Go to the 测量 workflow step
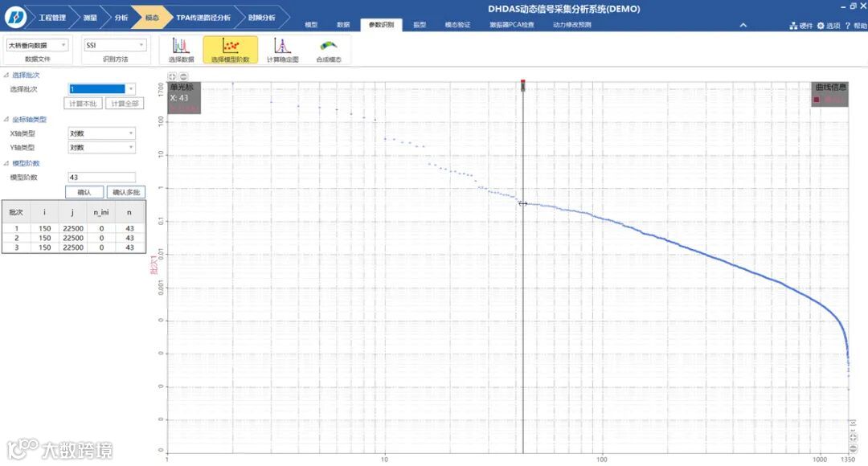Viewport: 868px width, 466px height. pos(90,18)
